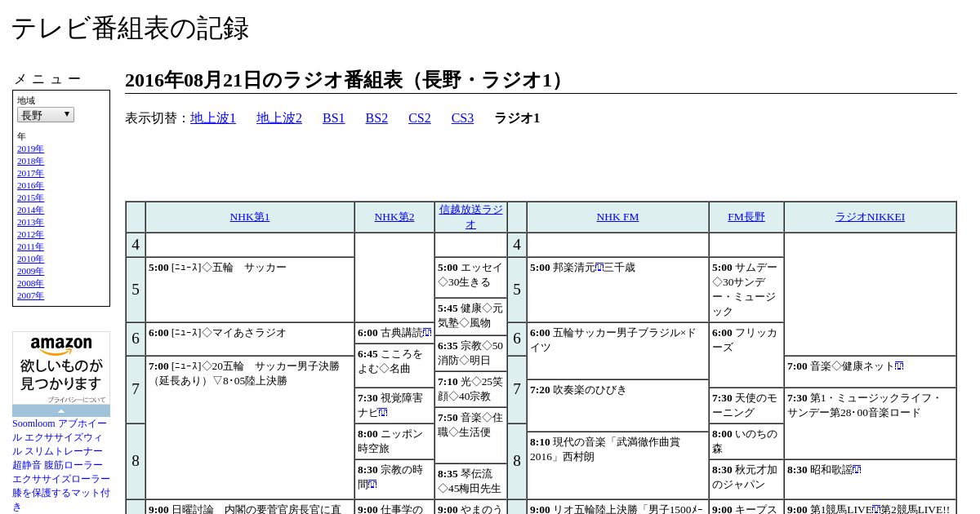Select the 7:20 吹奏楽のひびき program

point(617,405)
